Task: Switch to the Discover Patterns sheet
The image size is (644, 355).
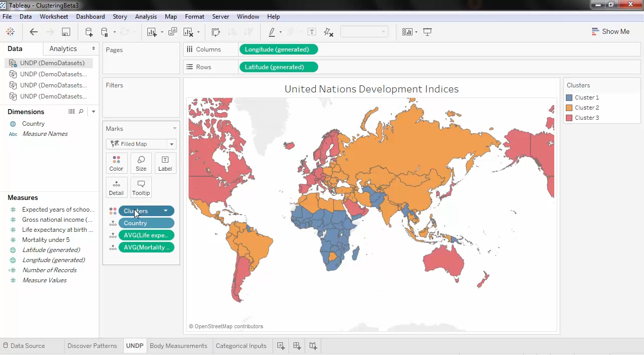Action: (92, 346)
